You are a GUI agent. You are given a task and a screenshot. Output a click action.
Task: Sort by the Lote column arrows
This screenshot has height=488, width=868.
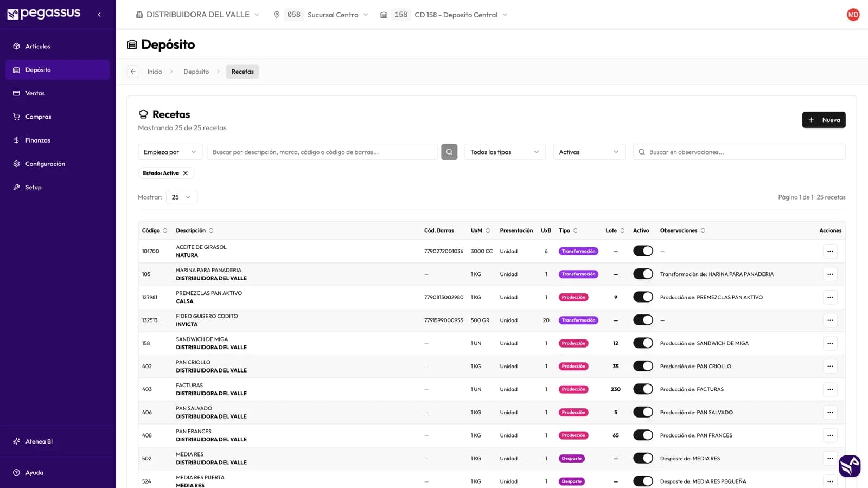pyautogui.click(x=622, y=230)
